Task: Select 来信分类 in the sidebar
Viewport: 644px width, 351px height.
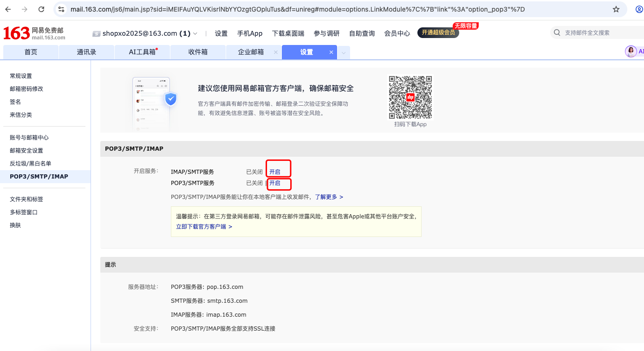Action: (21, 115)
